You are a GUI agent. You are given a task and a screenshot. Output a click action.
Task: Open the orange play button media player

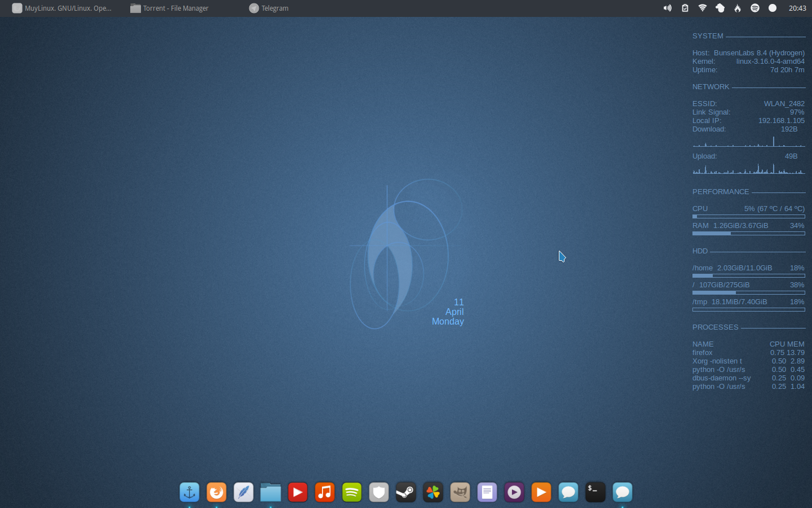541,492
